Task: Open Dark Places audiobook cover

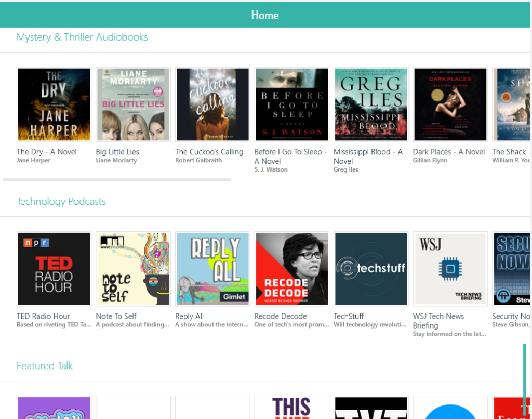Action: 450,104
